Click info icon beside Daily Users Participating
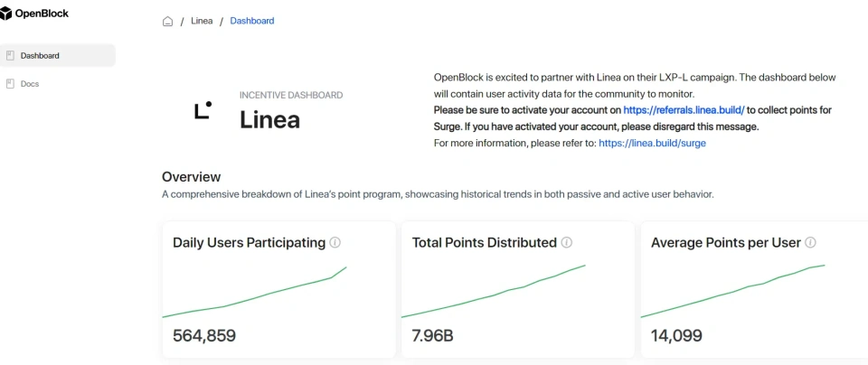Viewport: 868px width, 365px height. [x=335, y=243]
